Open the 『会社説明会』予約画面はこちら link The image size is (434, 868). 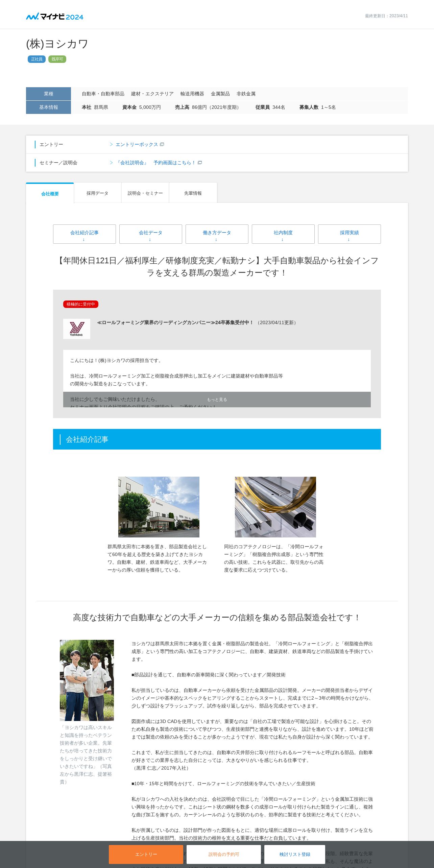[156, 163]
